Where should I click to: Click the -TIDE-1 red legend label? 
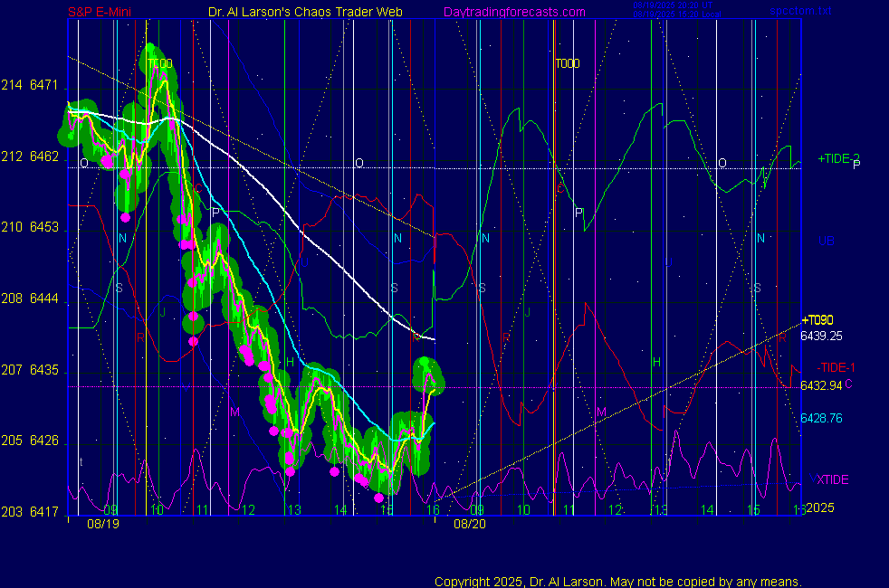pyautogui.click(x=836, y=367)
